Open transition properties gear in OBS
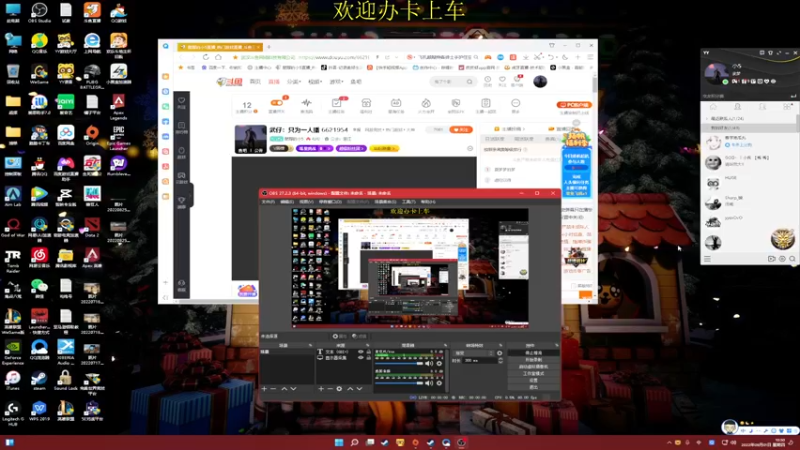Screen dimensions: 800x450 click(x=499, y=353)
